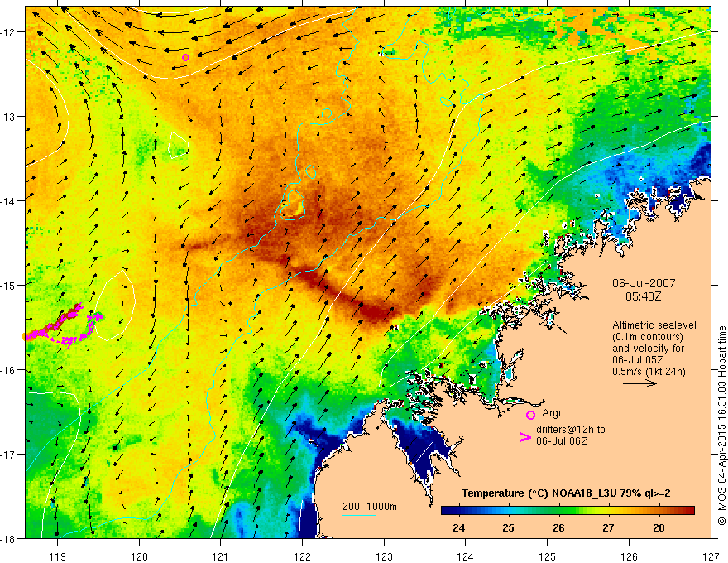
Task: Click the latitude axis label '-13'
Action: (x=9, y=116)
